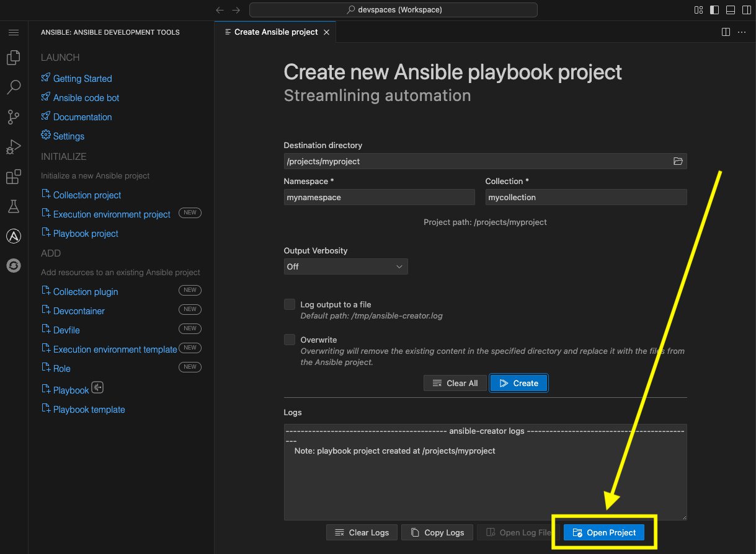This screenshot has height=554, width=756.
Task: Toggle the panel visibility icon in title bar
Action: point(730,10)
